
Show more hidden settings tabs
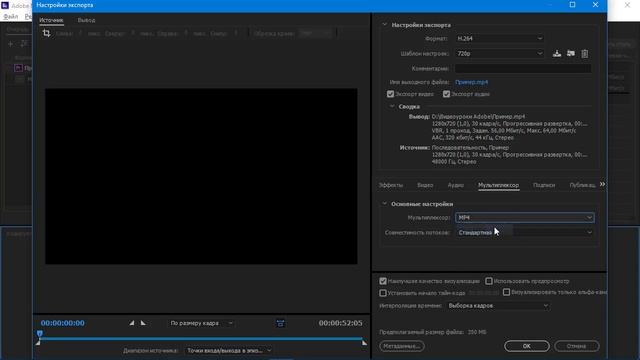[x=602, y=184]
